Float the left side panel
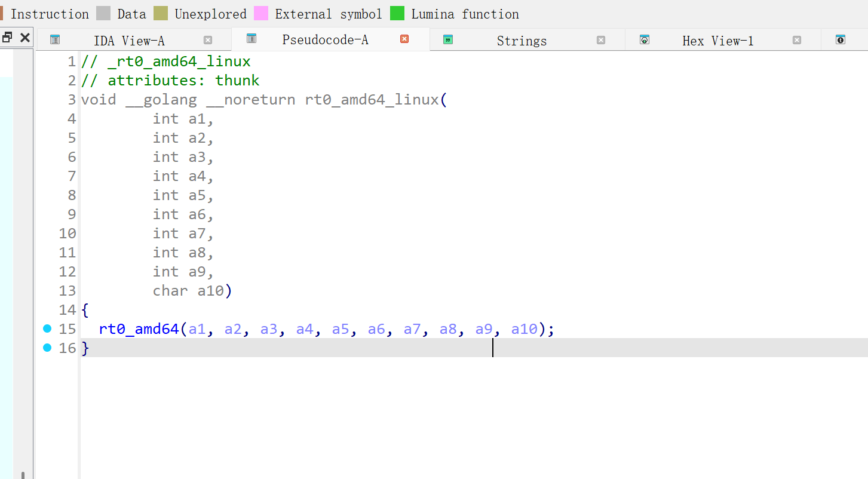Image resolution: width=868 pixels, height=479 pixels. [7, 38]
